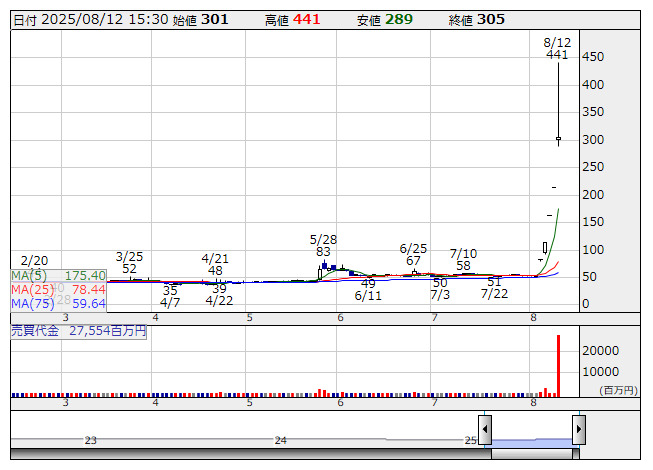Click the horizontal scrollbar thumb at bottom
The width and height of the screenshot is (653, 470).
click(531, 455)
